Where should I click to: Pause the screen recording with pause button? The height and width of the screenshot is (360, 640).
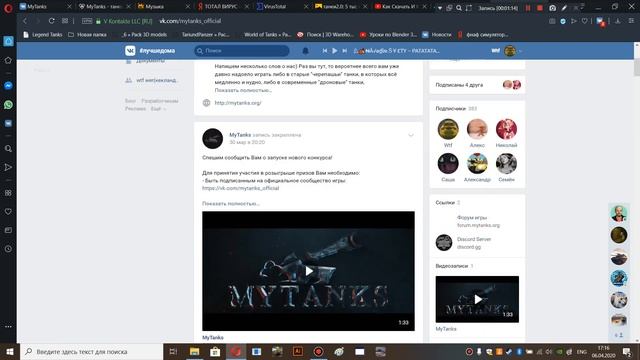pos(528,8)
